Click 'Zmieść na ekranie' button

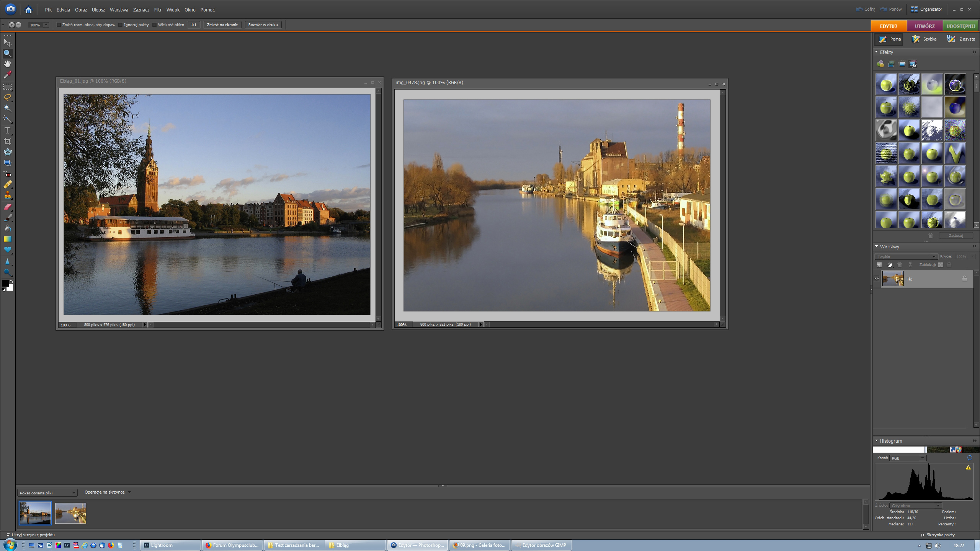[222, 25]
